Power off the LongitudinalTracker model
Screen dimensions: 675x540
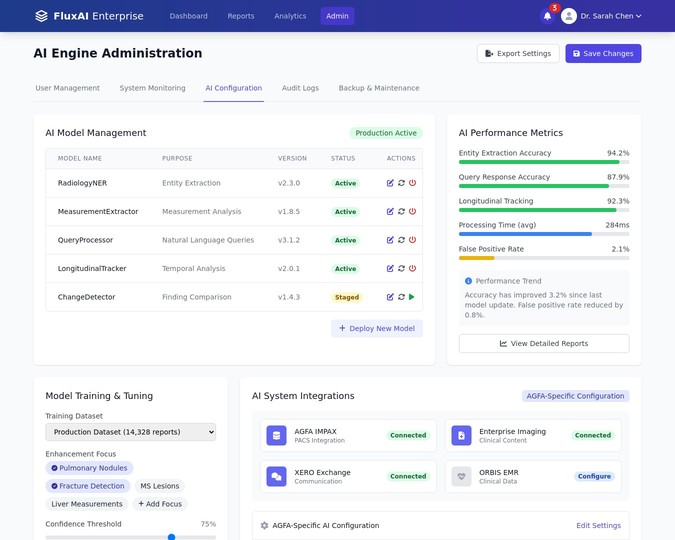(412, 268)
